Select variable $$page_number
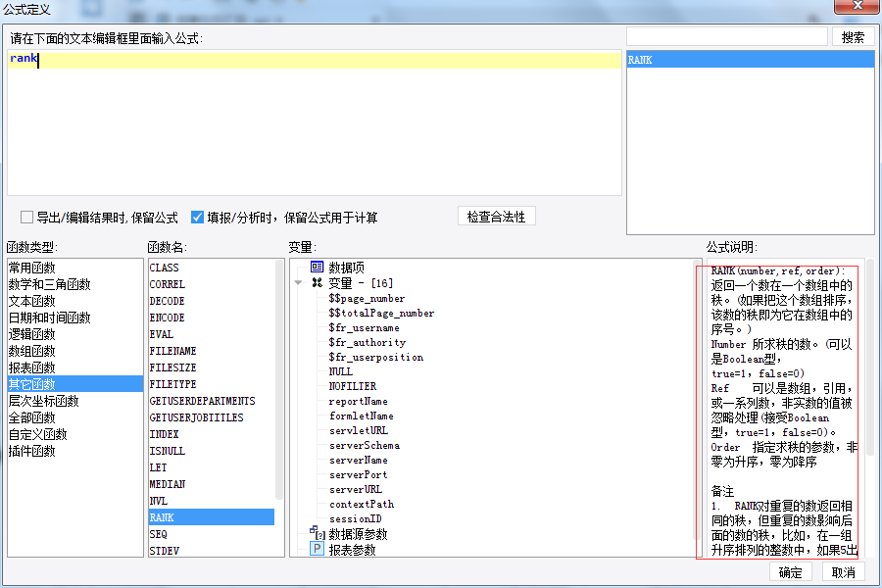This screenshot has height=588, width=882. coord(367,298)
